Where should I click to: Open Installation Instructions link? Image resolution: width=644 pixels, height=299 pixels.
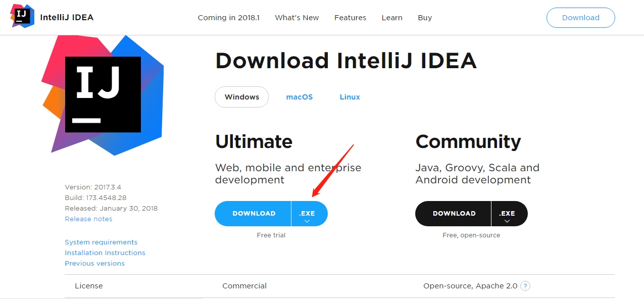(x=105, y=253)
